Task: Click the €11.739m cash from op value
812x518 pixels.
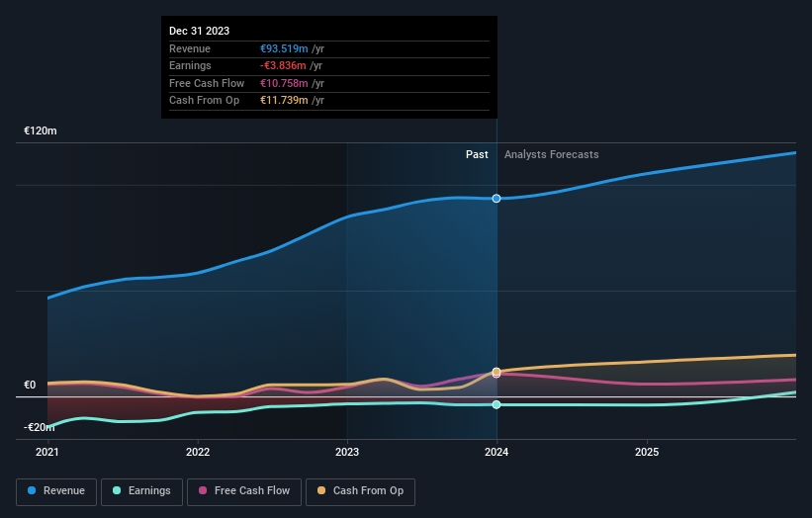Action: pos(284,101)
